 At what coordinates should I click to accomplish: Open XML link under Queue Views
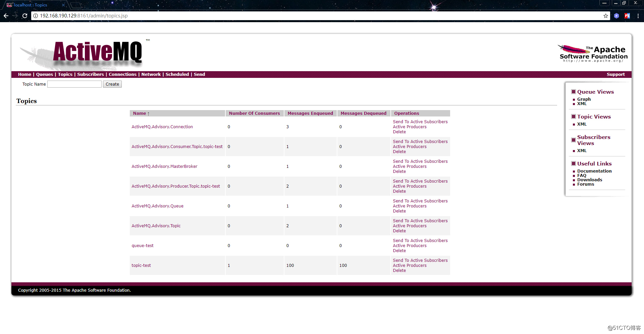(582, 104)
